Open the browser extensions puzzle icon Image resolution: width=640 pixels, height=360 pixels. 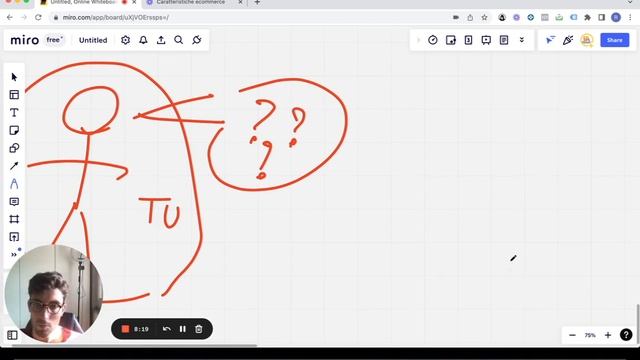[x=587, y=18]
